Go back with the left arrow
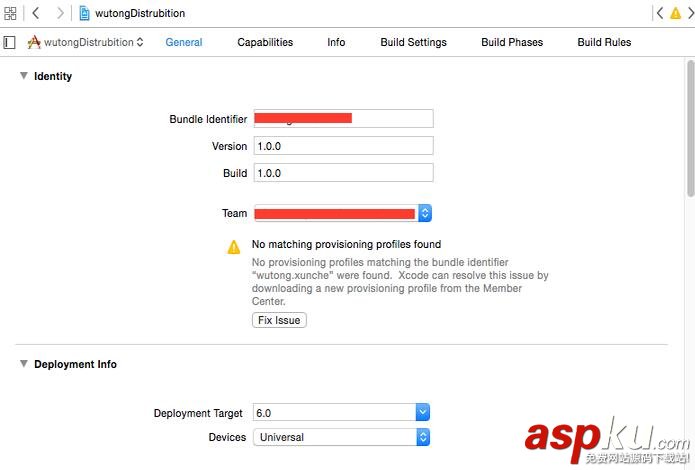Image resolution: width=695 pixels, height=470 pixels. 36,13
